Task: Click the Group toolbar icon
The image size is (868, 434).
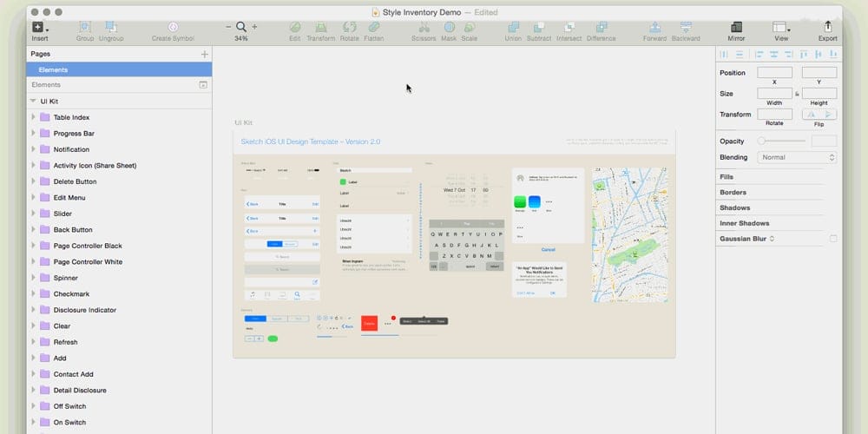Action: click(x=85, y=27)
